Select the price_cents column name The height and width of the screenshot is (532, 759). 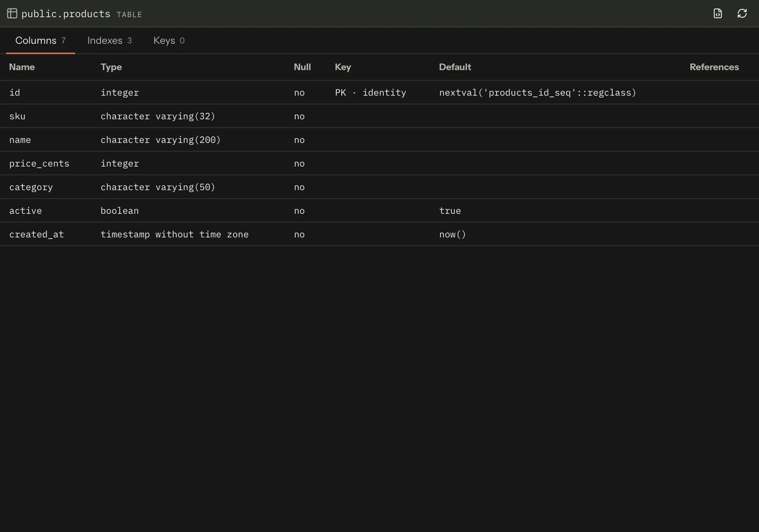coord(39,163)
